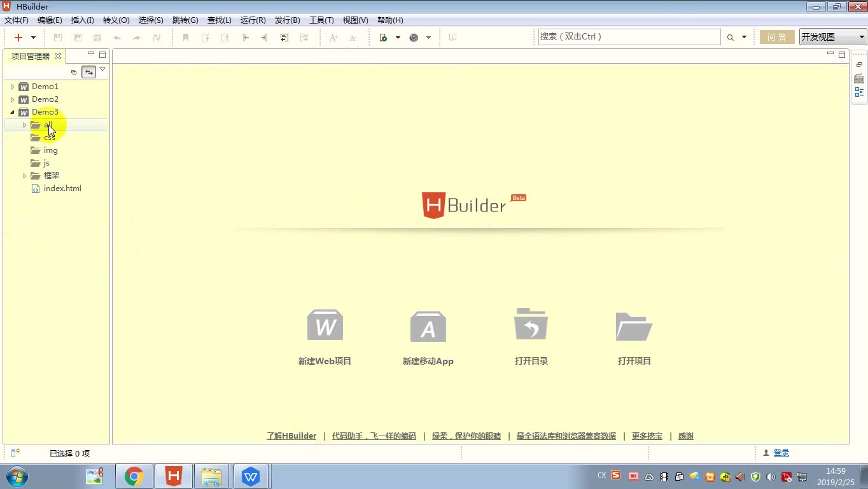Open the 感谢 link
Screen dimensions: 868x489
[686, 436]
